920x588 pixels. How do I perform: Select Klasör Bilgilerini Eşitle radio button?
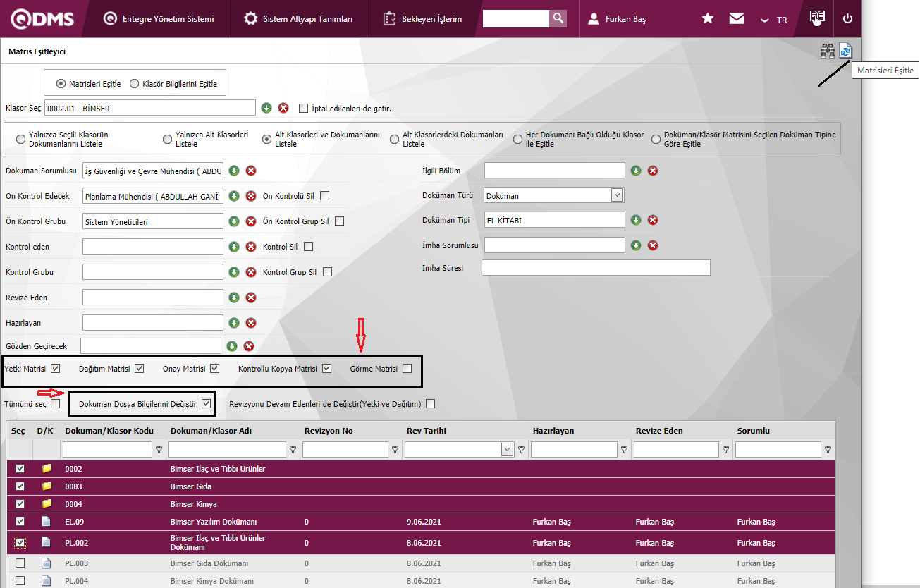[135, 84]
